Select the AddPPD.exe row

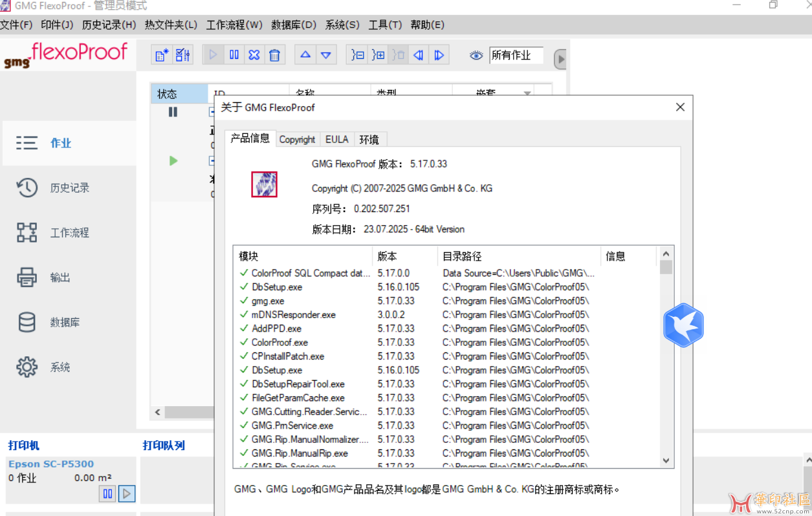coord(446,328)
